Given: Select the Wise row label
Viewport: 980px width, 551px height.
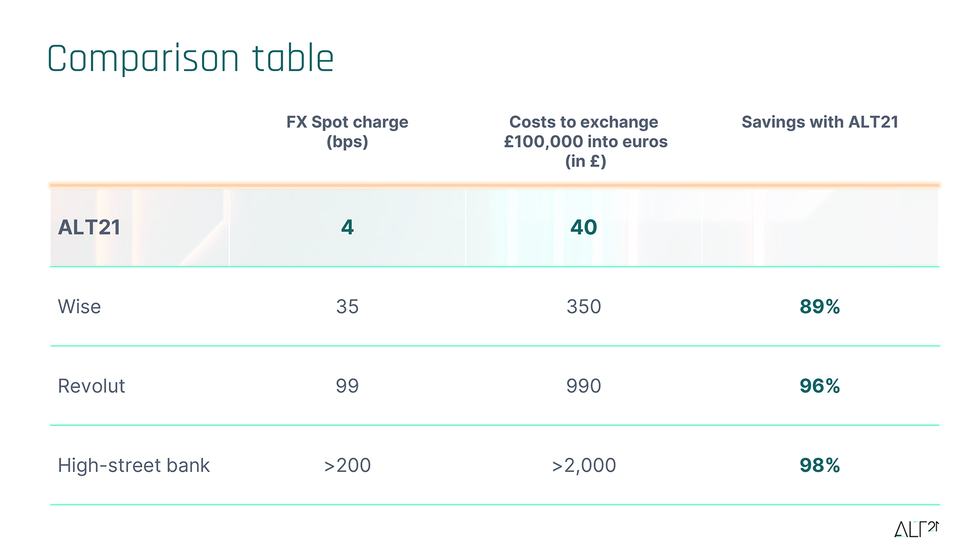Looking at the screenshot, I should click(x=80, y=307).
